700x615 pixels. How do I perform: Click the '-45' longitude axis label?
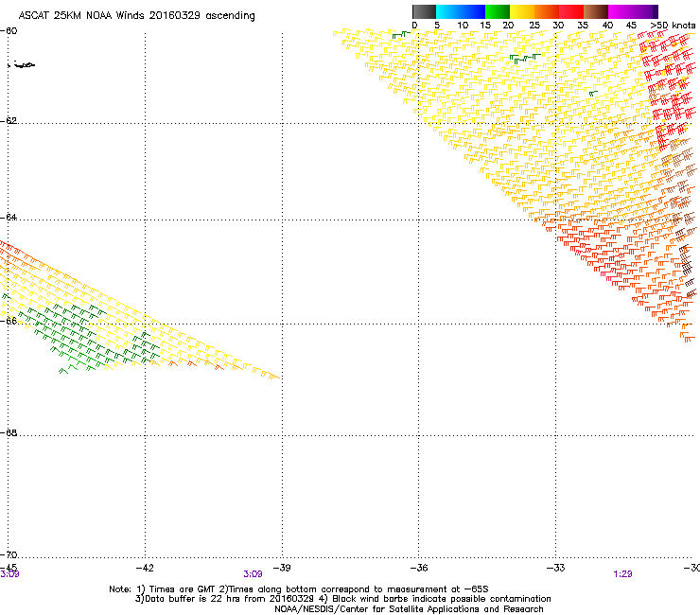pyautogui.click(x=9, y=568)
